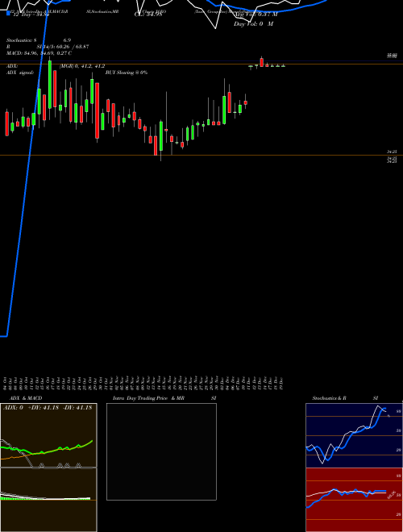
Task: Click the '12 Day = 34.84' label
Action: click(31, 15)
